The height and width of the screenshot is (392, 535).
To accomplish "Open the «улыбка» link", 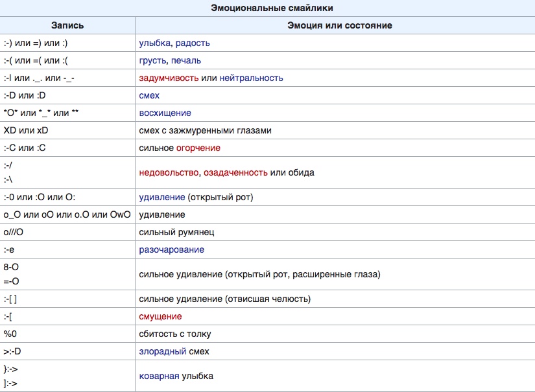I will point(155,43).
